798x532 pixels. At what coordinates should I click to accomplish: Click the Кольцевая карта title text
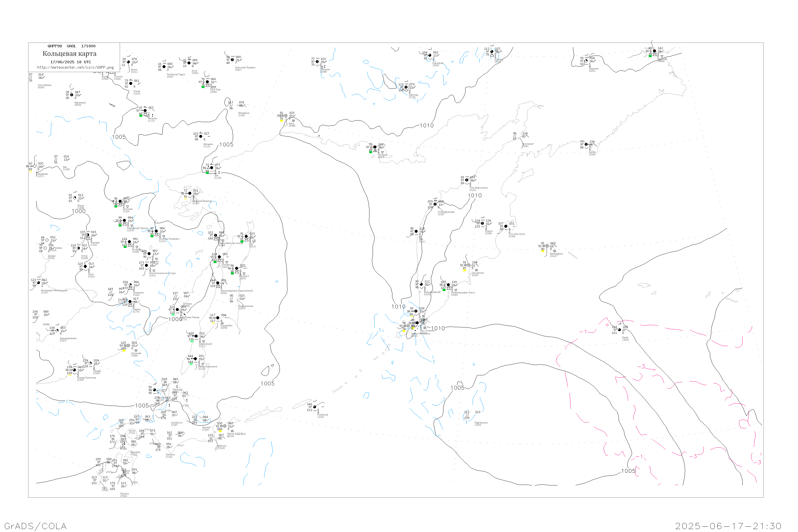pos(69,54)
